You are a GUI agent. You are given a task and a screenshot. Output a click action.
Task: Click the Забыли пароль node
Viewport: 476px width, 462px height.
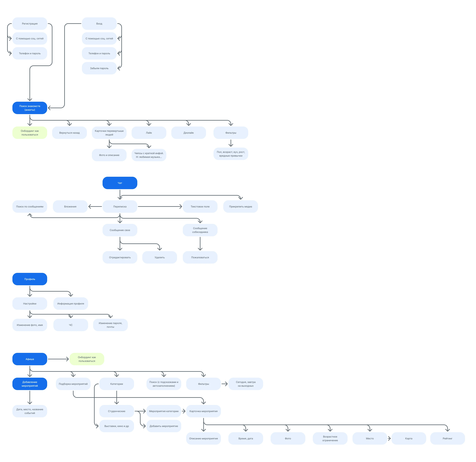coord(99,68)
